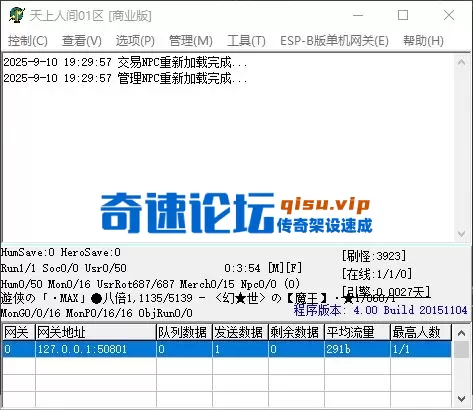Minimize the 天上人间01区 window
The width and height of the screenshot is (473, 410).
358,15
